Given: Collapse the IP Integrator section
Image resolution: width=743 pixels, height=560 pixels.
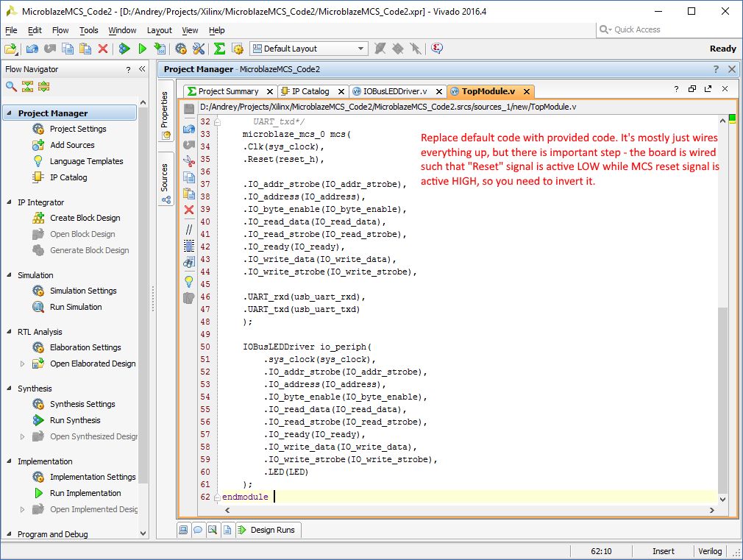Looking at the screenshot, I should click(10, 202).
